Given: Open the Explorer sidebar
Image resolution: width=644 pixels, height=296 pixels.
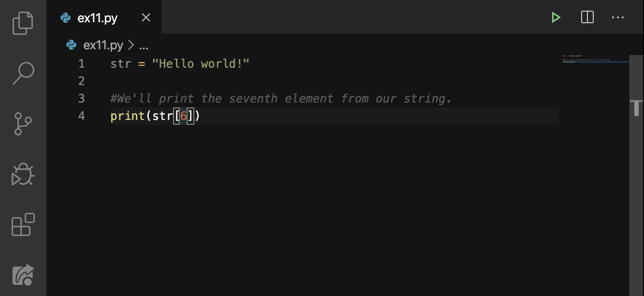Looking at the screenshot, I should click(22, 22).
